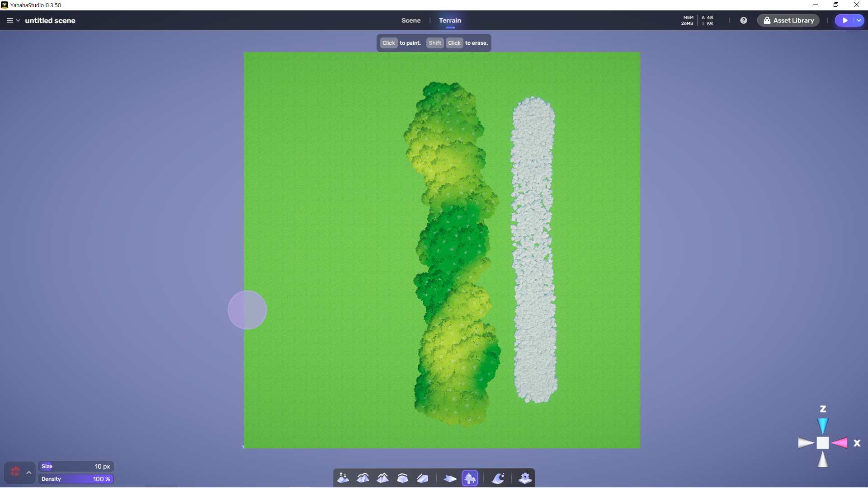Select the raise/lower terrain tool
This screenshot has width=868, height=488.
[x=343, y=478]
